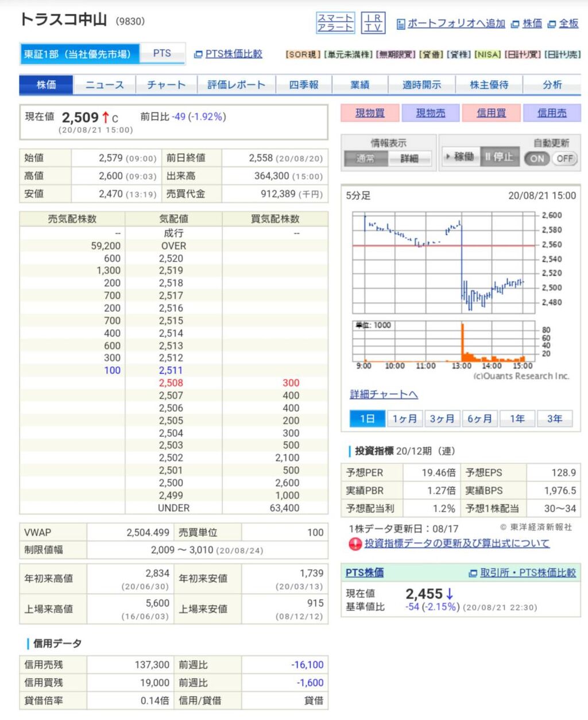Image resolution: width=588 pixels, height=720 pixels.
Task: Click the PTS price 2,455
Action: (424, 594)
